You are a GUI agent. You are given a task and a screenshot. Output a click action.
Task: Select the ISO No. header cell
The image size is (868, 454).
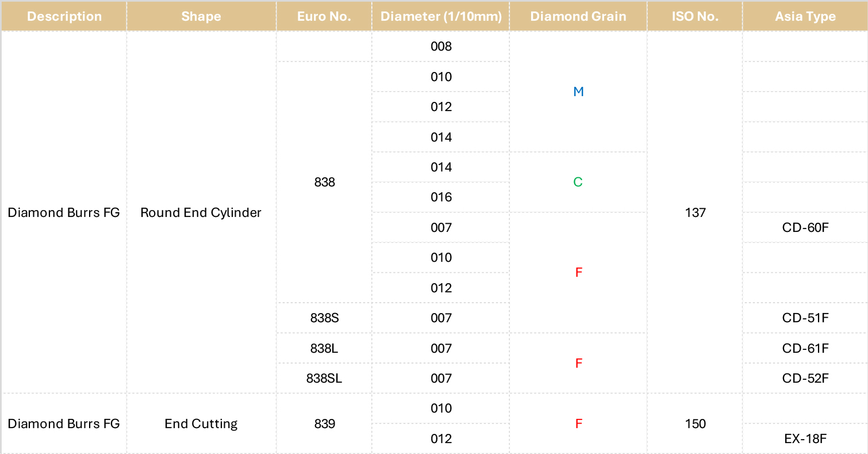pos(695,16)
